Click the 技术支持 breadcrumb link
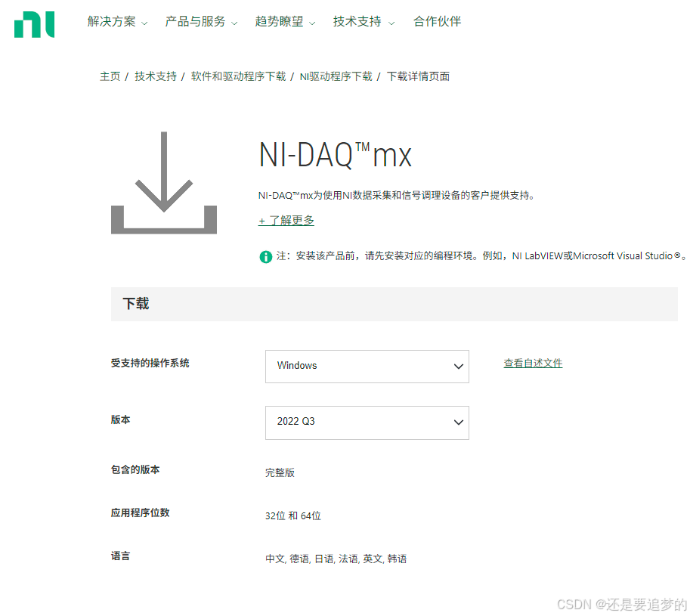 pos(156,76)
